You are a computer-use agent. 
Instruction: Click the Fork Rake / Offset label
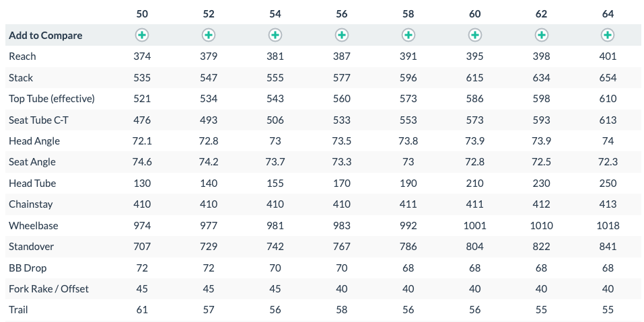tap(48, 289)
